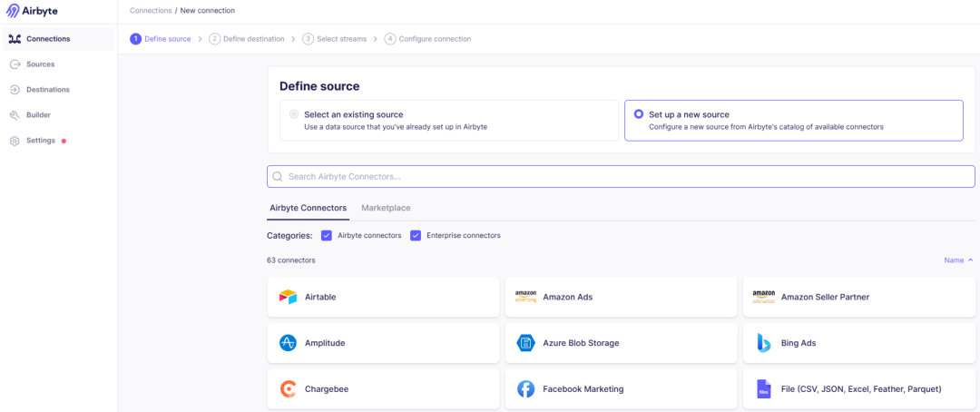Image resolution: width=980 pixels, height=412 pixels.
Task: Click step 3 circle in wizard
Action: pyautogui.click(x=308, y=39)
